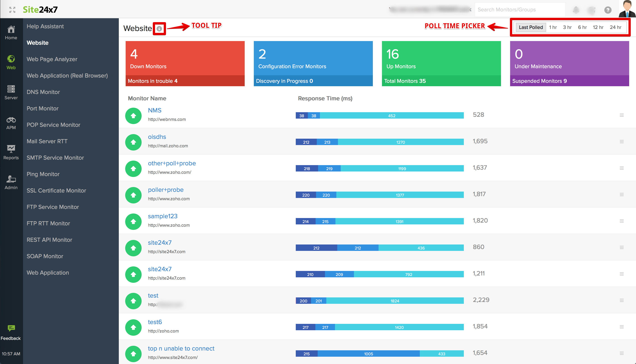This screenshot has width=636, height=364.
Task: Open the Feedback chat icon
Action: pyautogui.click(x=11, y=328)
